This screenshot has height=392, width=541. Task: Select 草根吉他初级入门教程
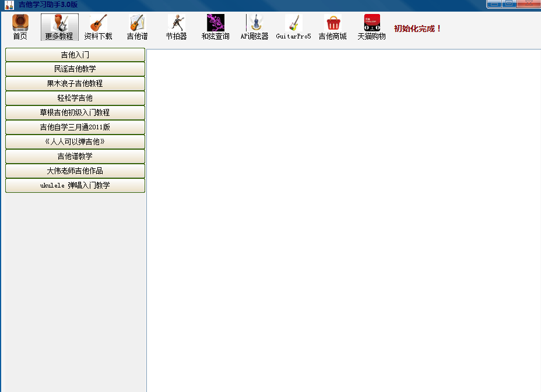tap(75, 113)
